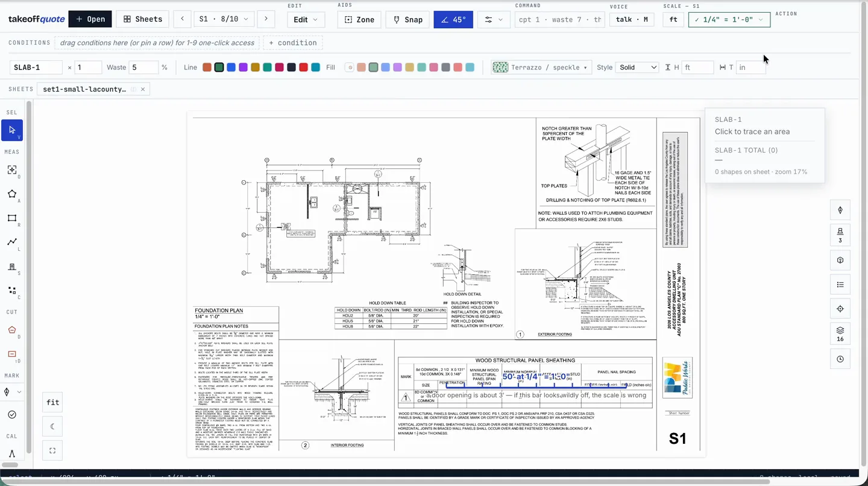This screenshot has height=486, width=868.
Task: Select the rectangle measure tool (R)
Action: click(12, 218)
